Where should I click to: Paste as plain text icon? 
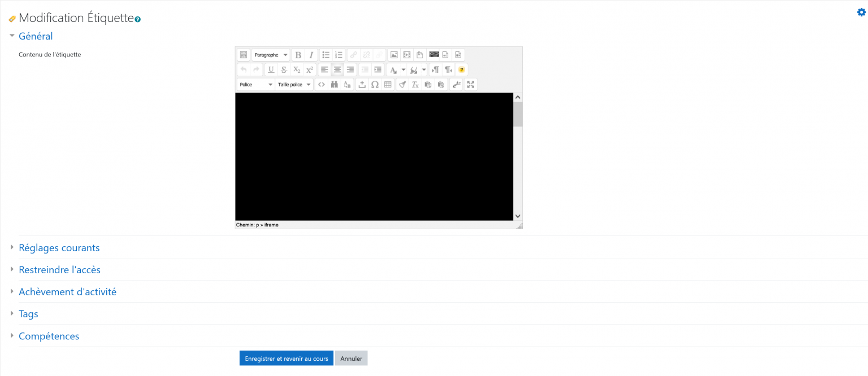(x=428, y=84)
